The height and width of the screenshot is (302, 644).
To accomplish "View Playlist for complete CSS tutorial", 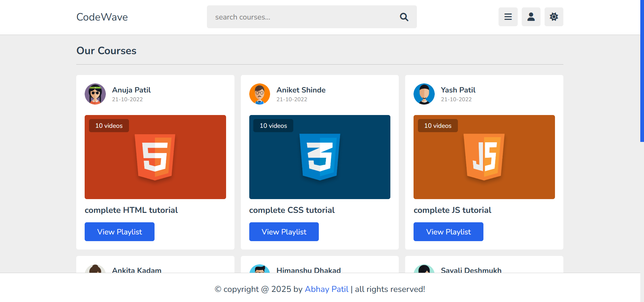I will pos(284,232).
